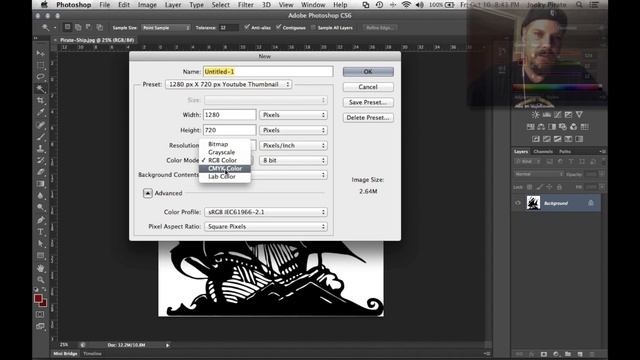
Task: Click the Brightness/Contrast adjustment icon
Action: coord(536,115)
